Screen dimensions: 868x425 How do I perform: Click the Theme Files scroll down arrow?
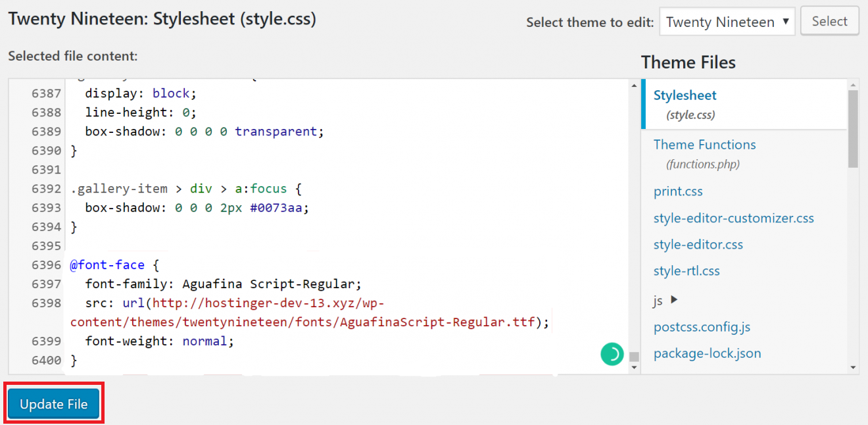pos(853,368)
